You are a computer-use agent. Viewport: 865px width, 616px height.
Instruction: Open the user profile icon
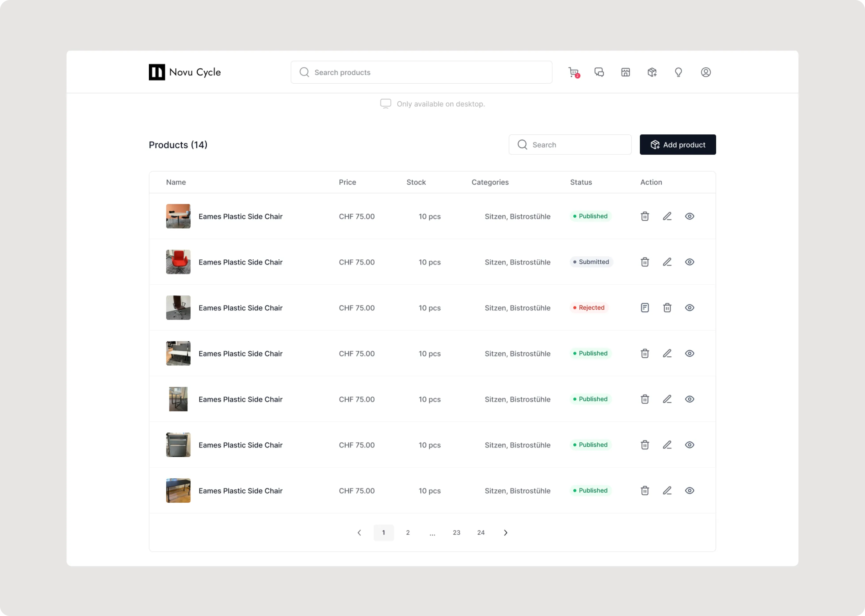pos(706,72)
